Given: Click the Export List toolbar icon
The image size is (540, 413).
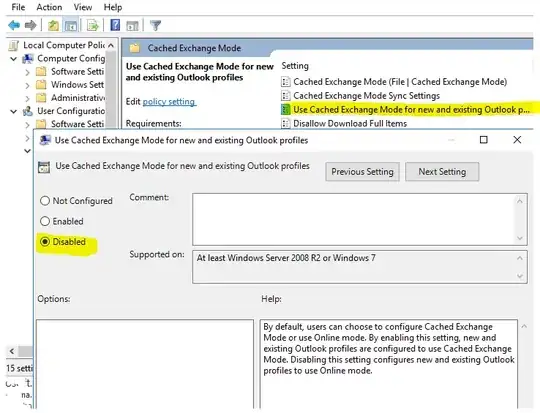Looking at the screenshot, I should [93, 25].
